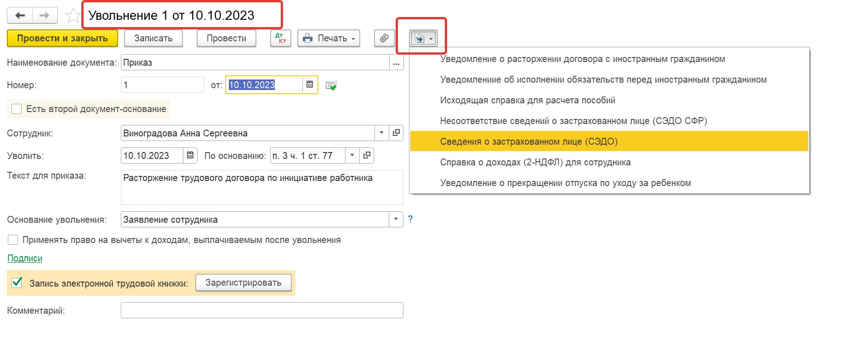
Task: Open calendar for Уволить date
Action: [190, 156]
